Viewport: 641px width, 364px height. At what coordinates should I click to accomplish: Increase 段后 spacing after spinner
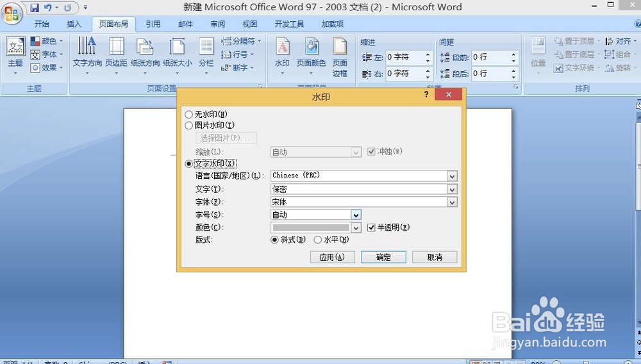click(513, 70)
